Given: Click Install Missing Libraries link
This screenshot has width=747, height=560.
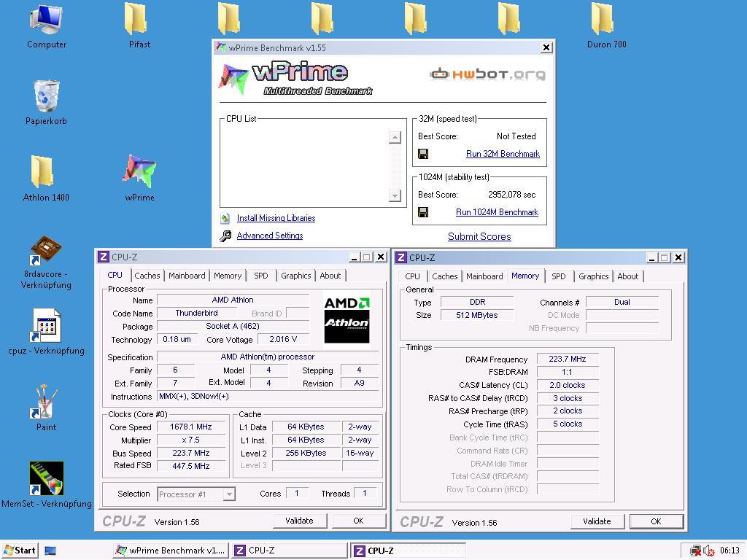Looking at the screenshot, I should tap(276, 218).
